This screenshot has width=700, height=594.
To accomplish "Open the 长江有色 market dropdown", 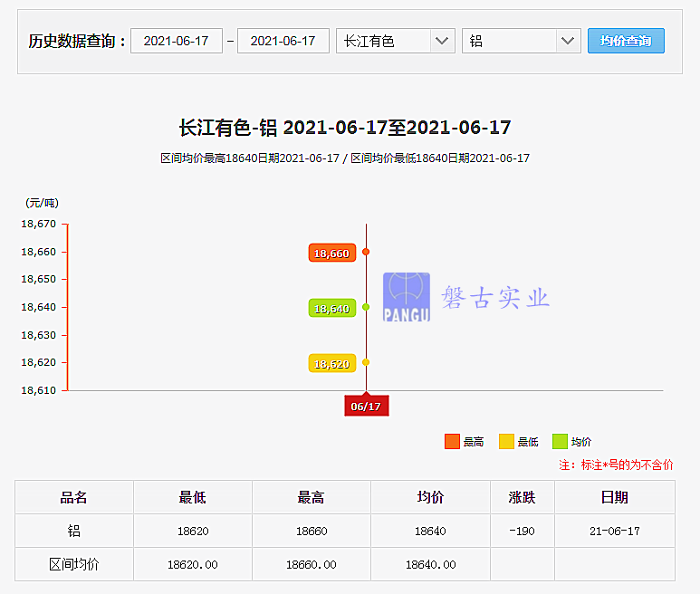I will click(395, 41).
